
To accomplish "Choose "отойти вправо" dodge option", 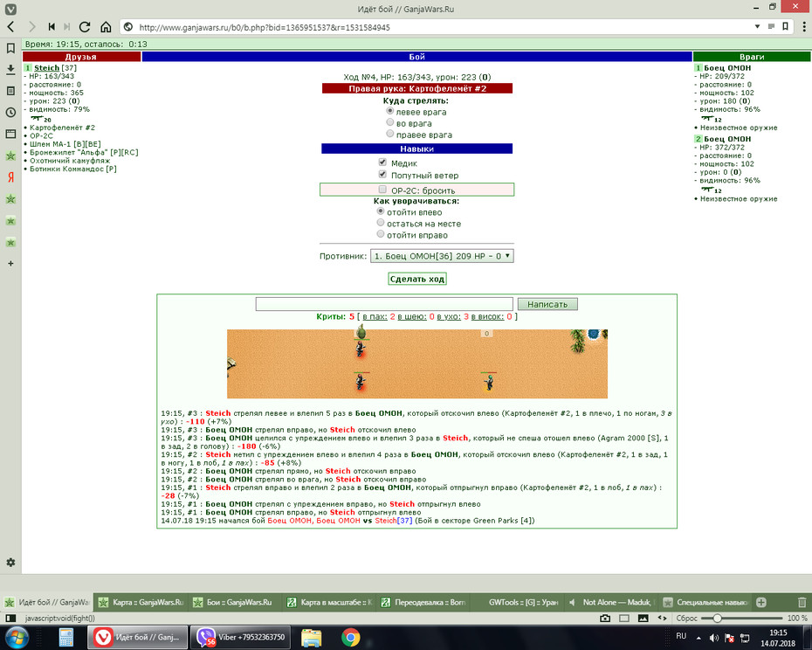I will click(381, 234).
